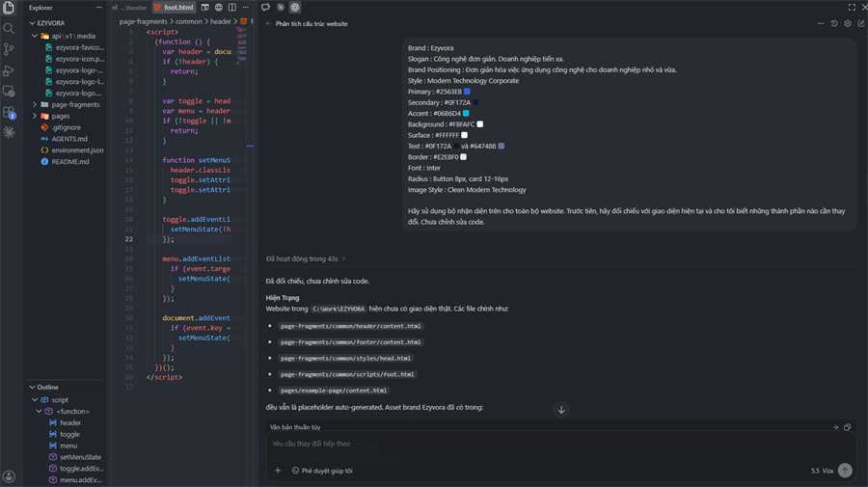Open the ezyvora-icon.p... media file
The width and height of the screenshot is (868, 487).
pyautogui.click(x=74, y=59)
